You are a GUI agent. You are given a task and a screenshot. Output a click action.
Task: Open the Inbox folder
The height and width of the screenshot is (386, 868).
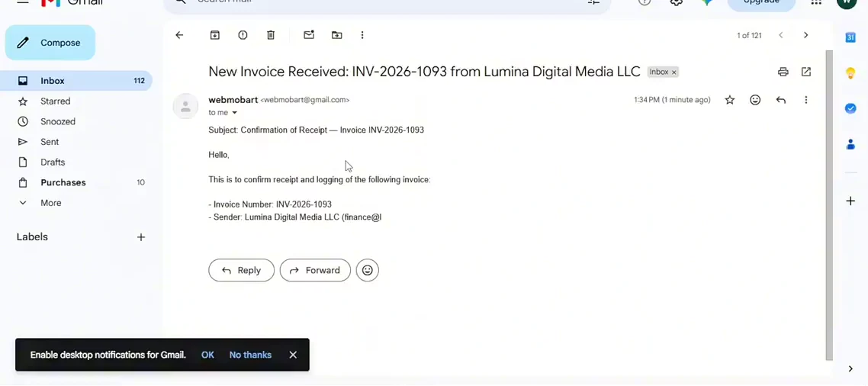point(76,81)
